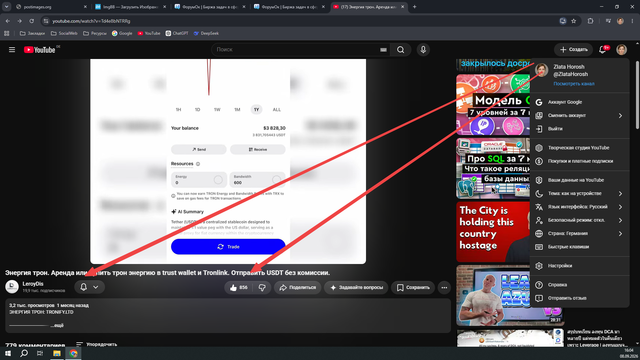Open Покупки и платные подписки

click(x=580, y=161)
